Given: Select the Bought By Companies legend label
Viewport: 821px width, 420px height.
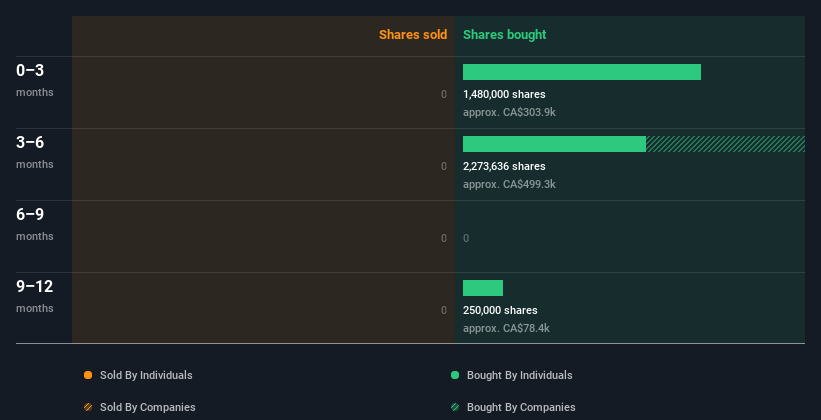Looking at the screenshot, I should 521,407.
